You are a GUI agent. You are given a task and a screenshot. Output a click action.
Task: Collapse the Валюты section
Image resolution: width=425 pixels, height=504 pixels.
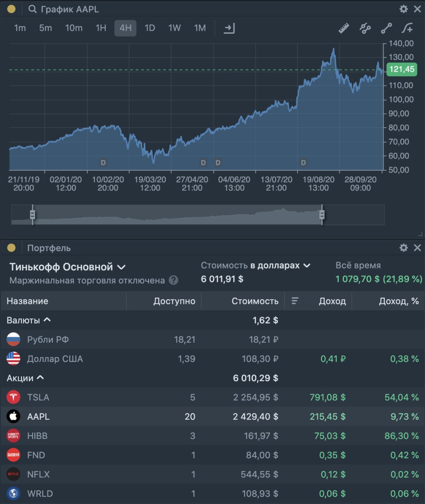tap(29, 320)
